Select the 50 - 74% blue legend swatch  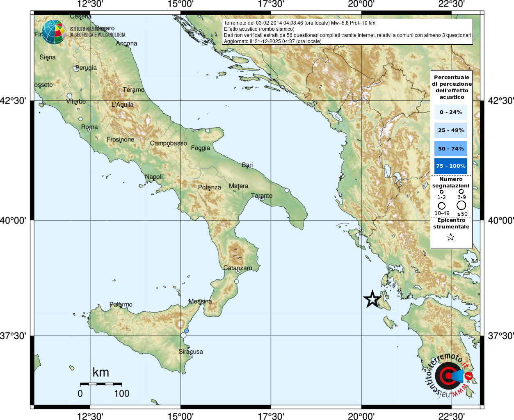click(450, 148)
